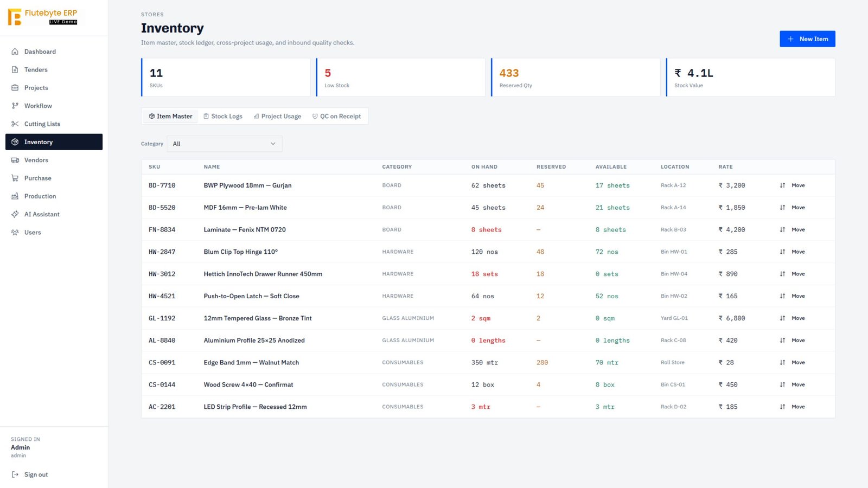Click the AVAILABLE column header

[611, 167]
